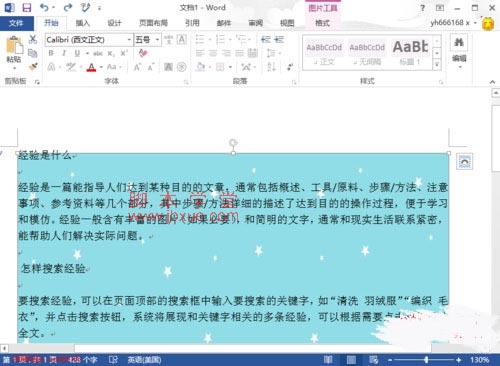Increase paragraph indent

click(x=279, y=39)
